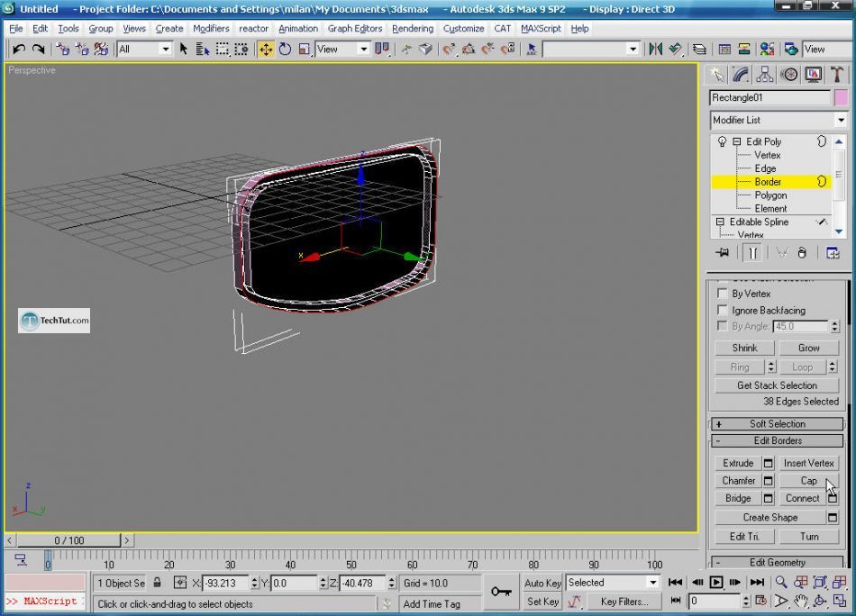Click the Grow selection button
The width and height of the screenshot is (856, 616).
pyautogui.click(x=808, y=348)
